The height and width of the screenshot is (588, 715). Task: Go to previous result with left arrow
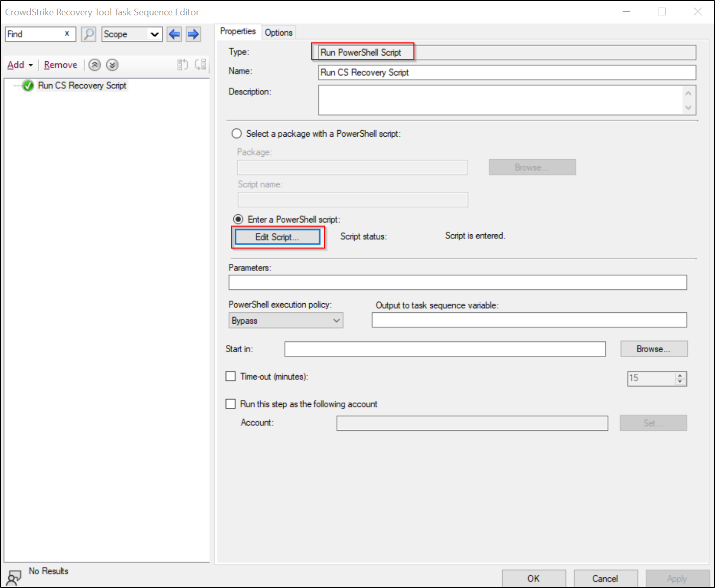[x=175, y=34]
